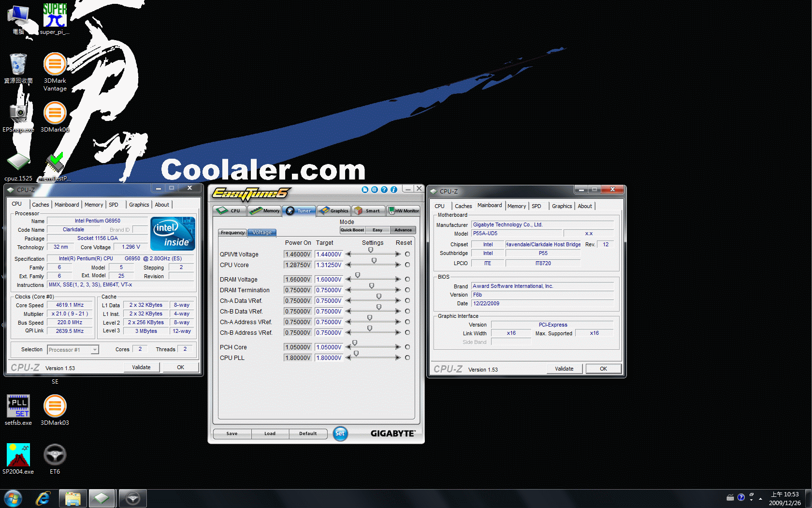Open the ET6 desktop icon
812x508 pixels.
pyautogui.click(x=55, y=459)
